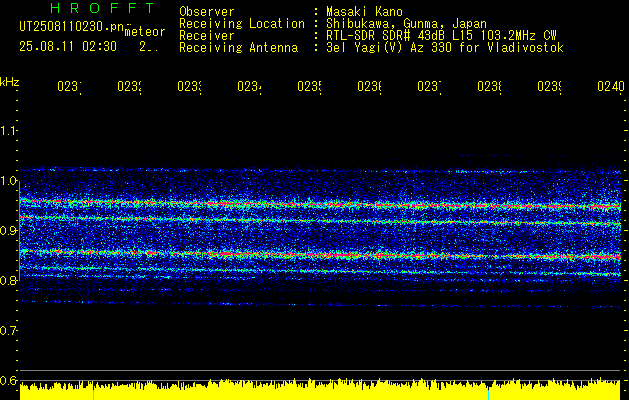Click the 0233 time marker
This screenshot has height=400, width=629.
[x=190, y=86]
